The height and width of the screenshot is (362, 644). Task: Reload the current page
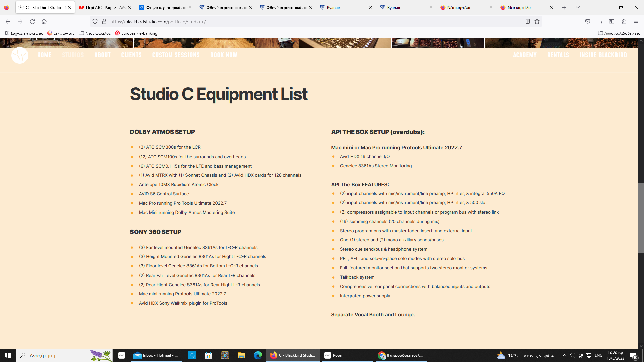[x=32, y=22]
